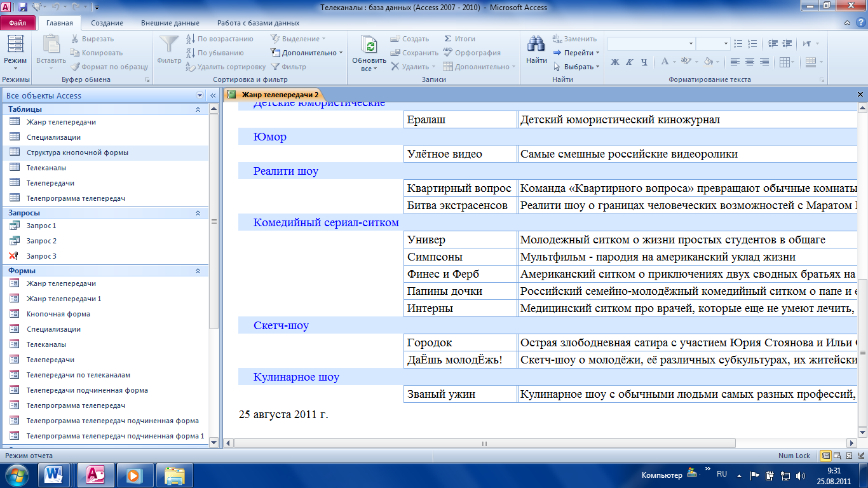Toggle the small Фильтр apply filter button
The width and height of the screenshot is (868, 488).
[288, 67]
